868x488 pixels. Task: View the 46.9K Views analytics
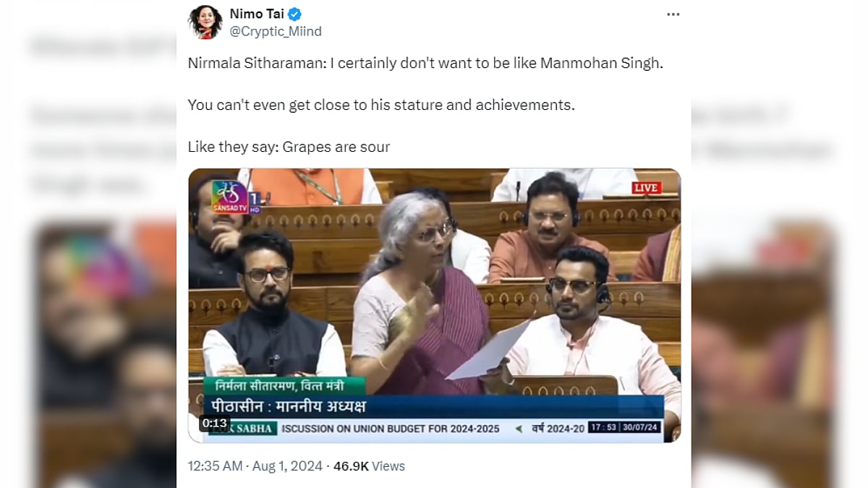pos(369,466)
